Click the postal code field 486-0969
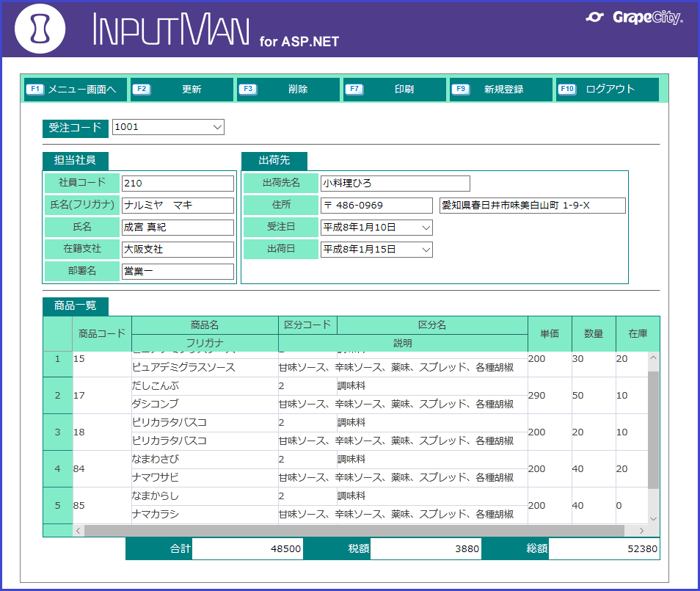This screenshot has height=591, width=700. pos(376,206)
